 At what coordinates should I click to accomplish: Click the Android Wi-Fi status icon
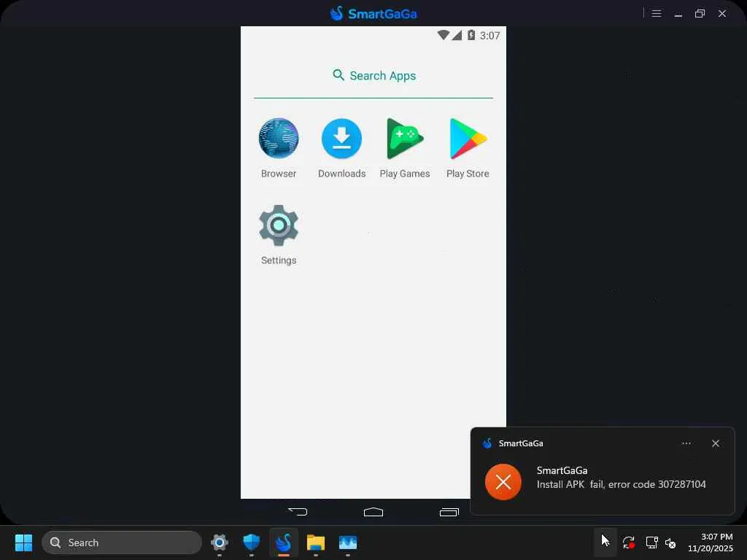point(443,35)
